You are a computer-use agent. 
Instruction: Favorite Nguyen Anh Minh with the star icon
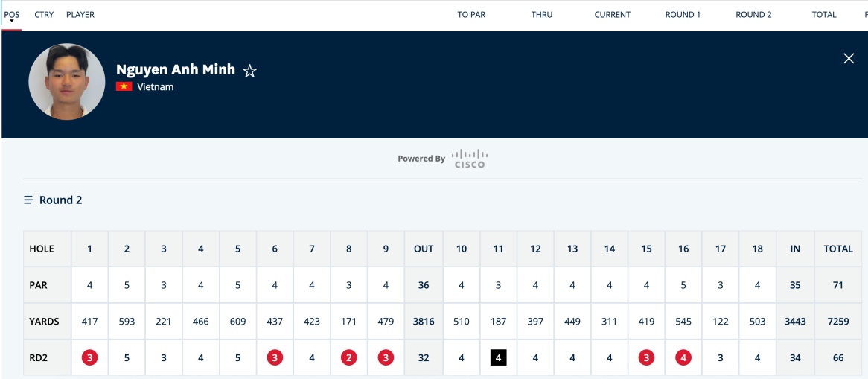tap(250, 71)
